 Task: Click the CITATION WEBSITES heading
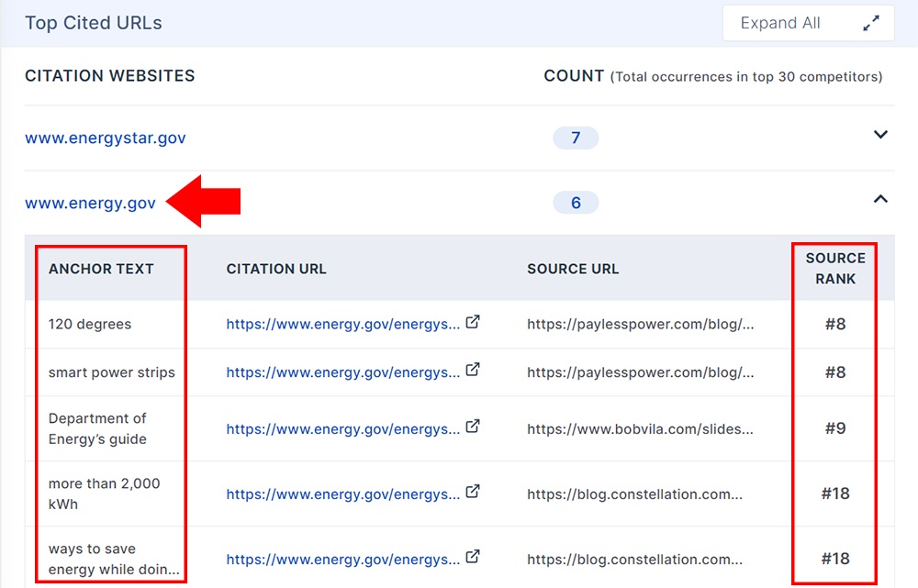(110, 76)
